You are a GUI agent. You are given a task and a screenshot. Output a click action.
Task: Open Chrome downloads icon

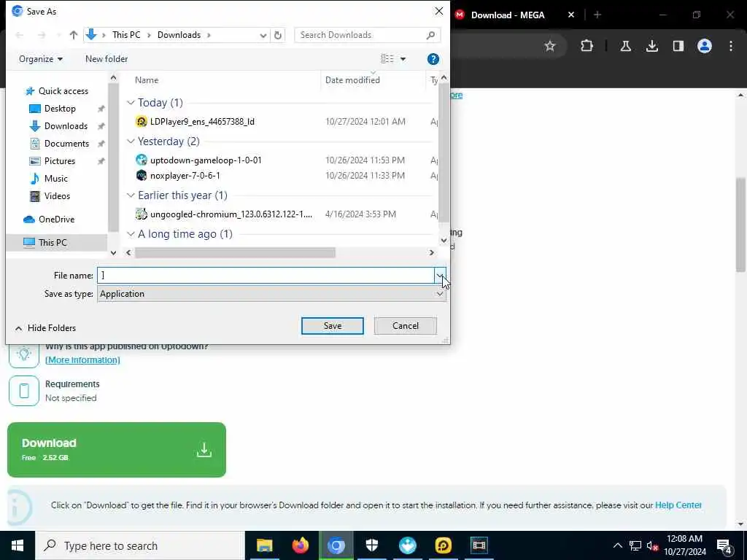[x=652, y=46]
